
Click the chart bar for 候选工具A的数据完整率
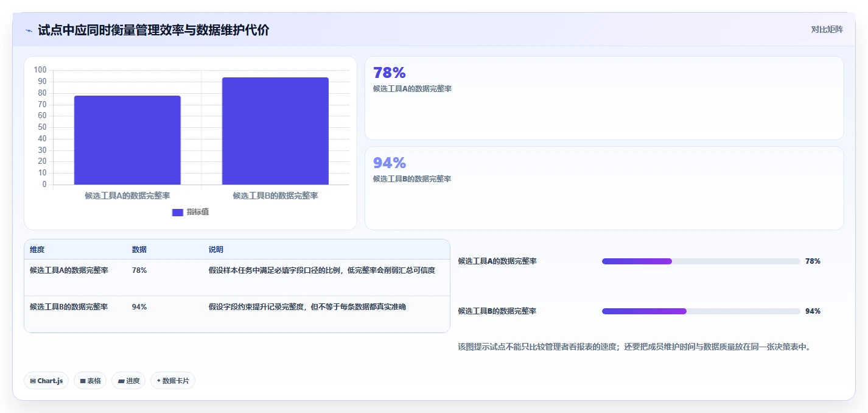pos(127,140)
